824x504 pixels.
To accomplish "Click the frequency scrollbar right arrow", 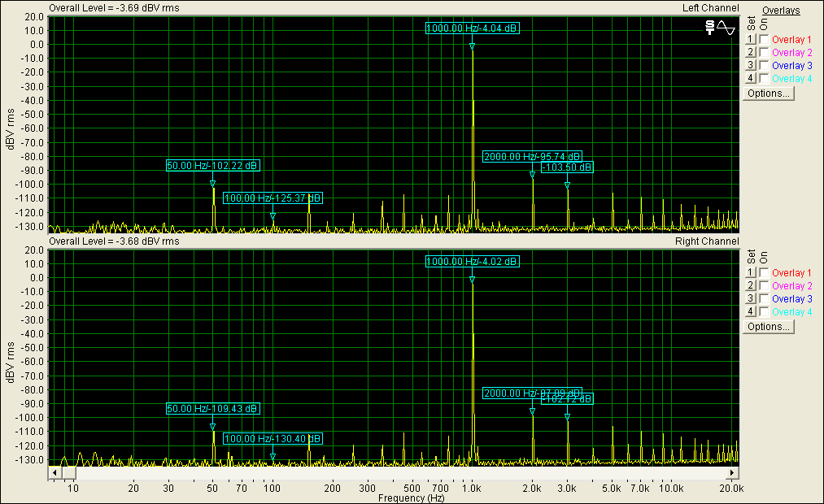I will click(x=732, y=473).
